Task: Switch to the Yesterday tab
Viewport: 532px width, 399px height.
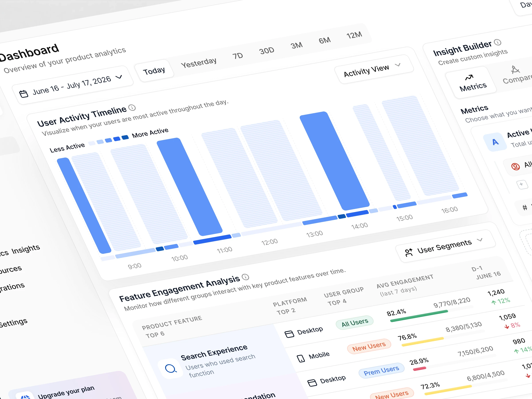Action: click(x=199, y=63)
